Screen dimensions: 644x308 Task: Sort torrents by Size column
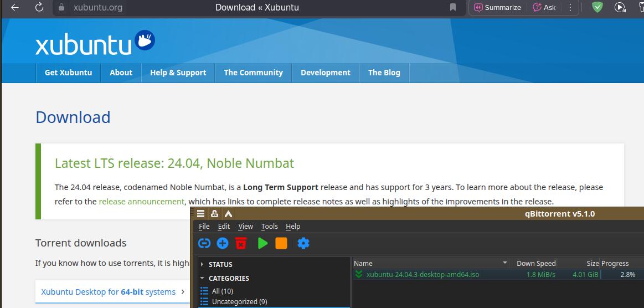coord(578,263)
